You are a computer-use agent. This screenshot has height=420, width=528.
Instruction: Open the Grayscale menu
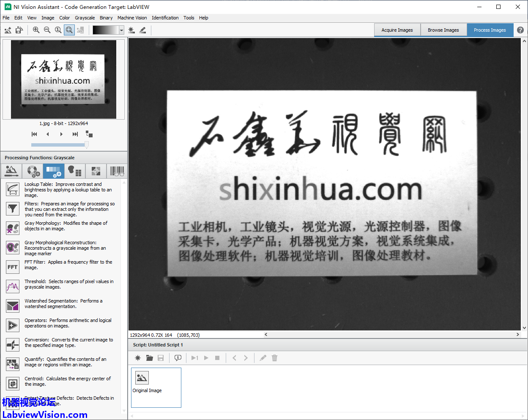pyautogui.click(x=85, y=18)
